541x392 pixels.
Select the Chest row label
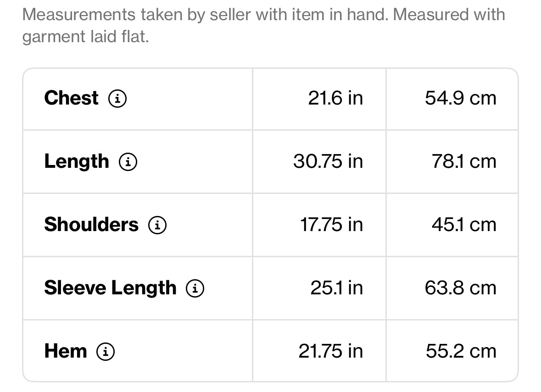[72, 98]
